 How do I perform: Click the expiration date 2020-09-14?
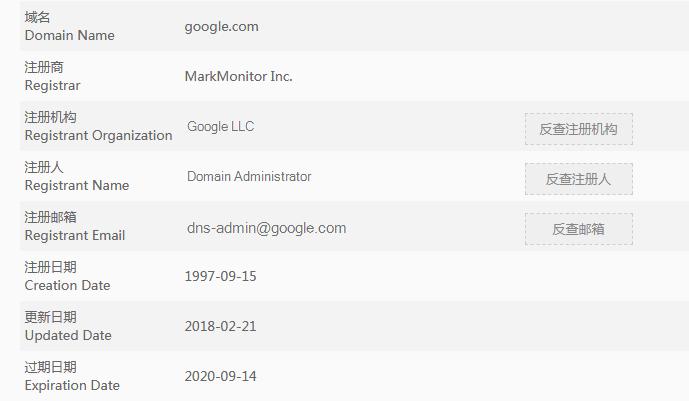click(220, 376)
